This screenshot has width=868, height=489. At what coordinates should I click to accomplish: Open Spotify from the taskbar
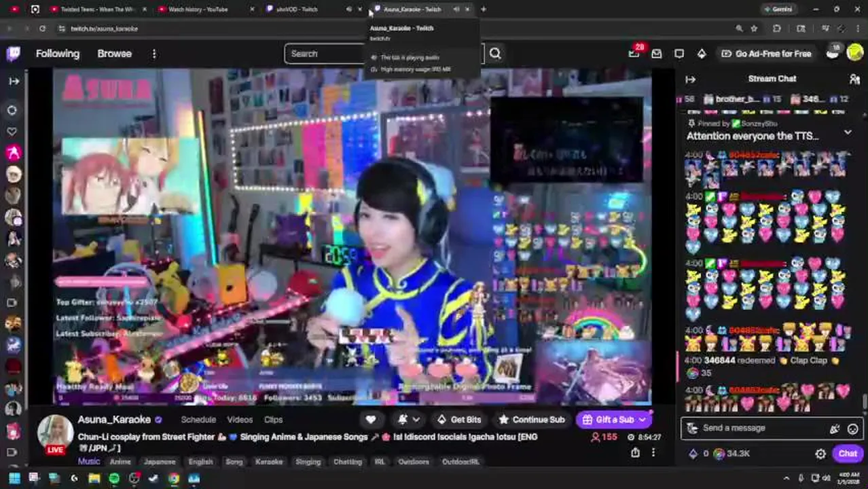pos(114,479)
